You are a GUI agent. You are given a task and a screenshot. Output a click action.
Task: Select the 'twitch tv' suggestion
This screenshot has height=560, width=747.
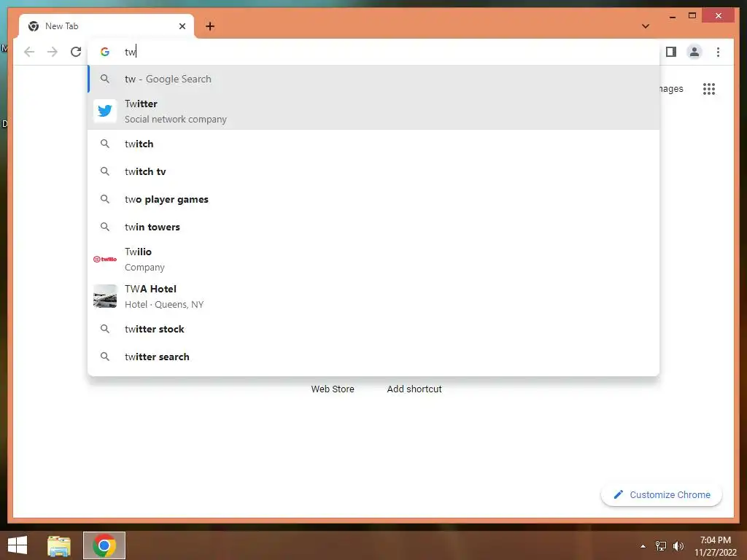coord(374,171)
